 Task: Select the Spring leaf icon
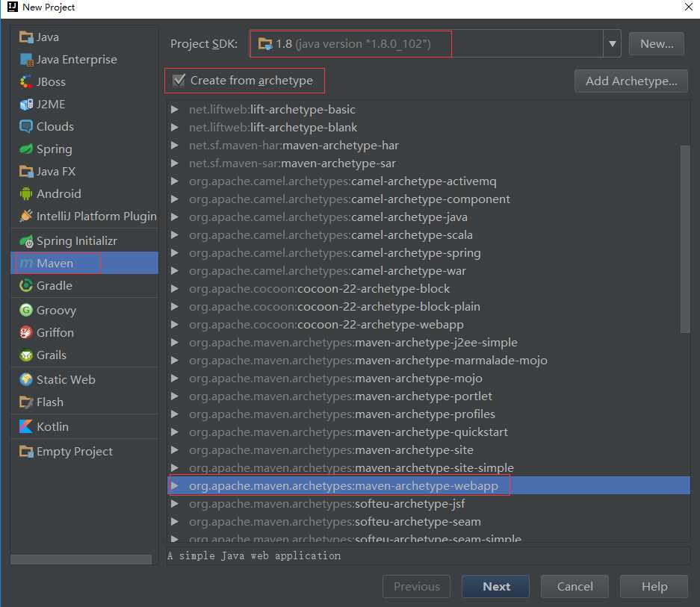26,149
